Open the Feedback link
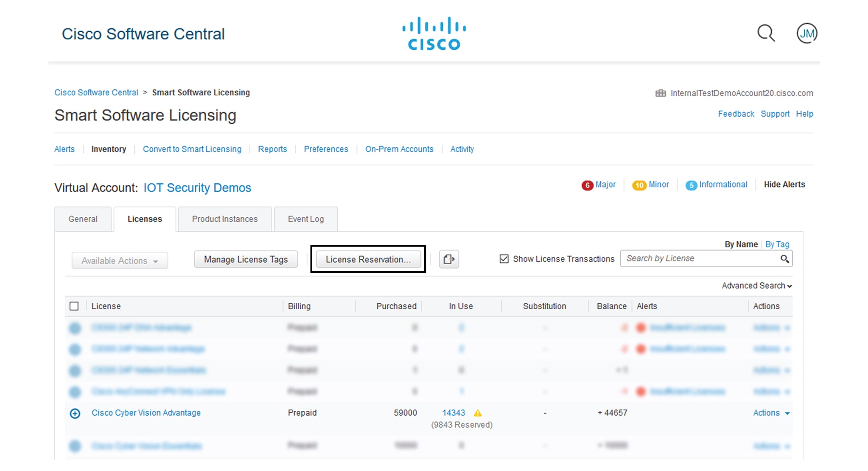Image resolution: width=868 pixels, height=471 pixels. 736,114
